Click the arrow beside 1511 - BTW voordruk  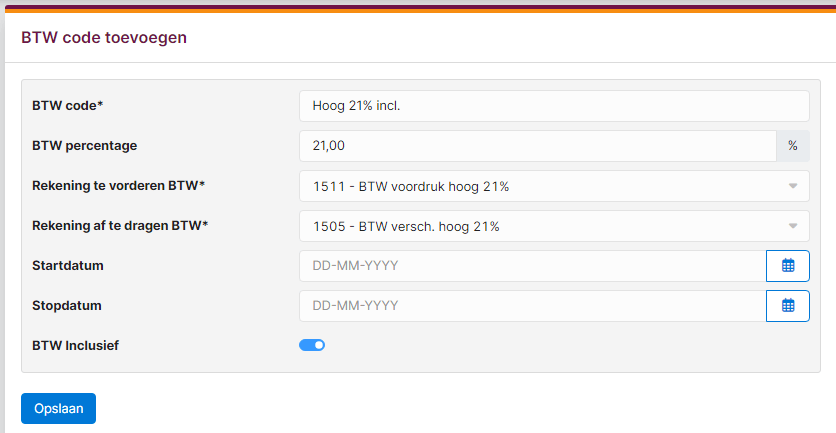793,186
